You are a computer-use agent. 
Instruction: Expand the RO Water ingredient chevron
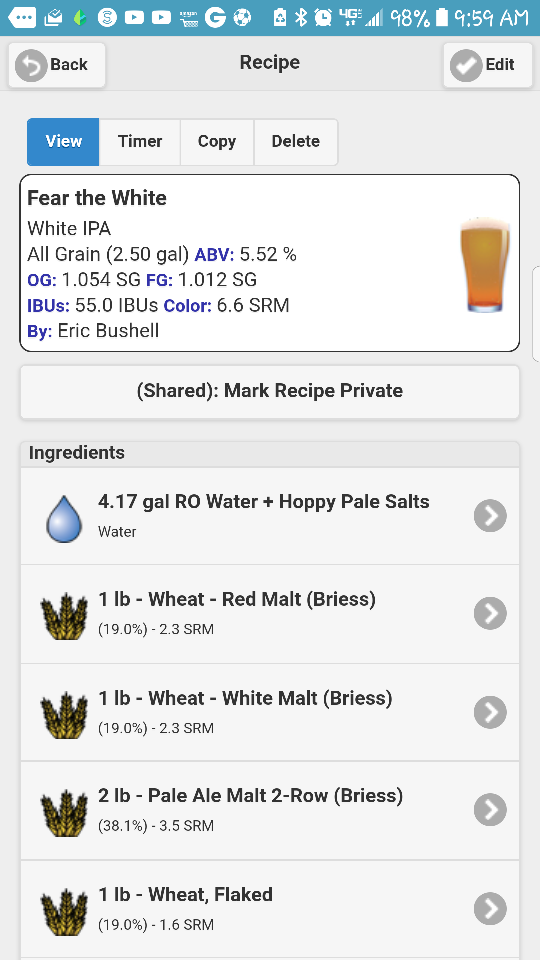tap(490, 516)
